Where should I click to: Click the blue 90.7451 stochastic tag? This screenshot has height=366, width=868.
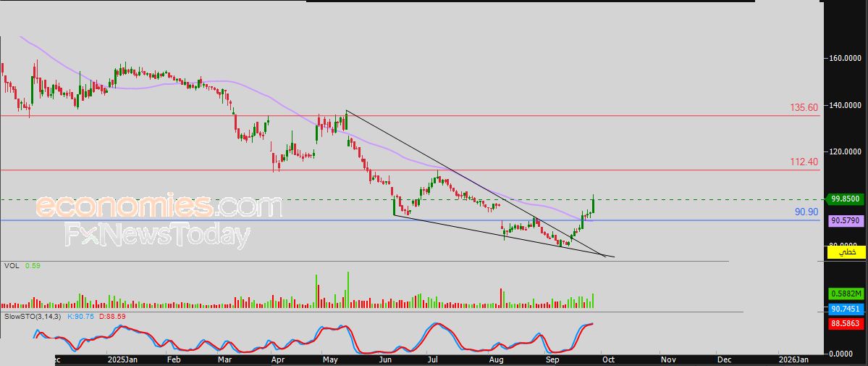pos(846,308)
